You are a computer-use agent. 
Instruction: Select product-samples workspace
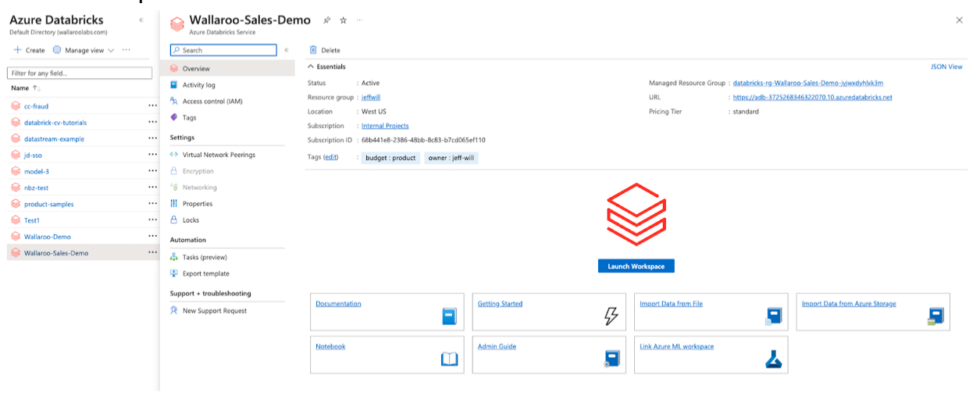pyautogui.click(x=48, y=204)
